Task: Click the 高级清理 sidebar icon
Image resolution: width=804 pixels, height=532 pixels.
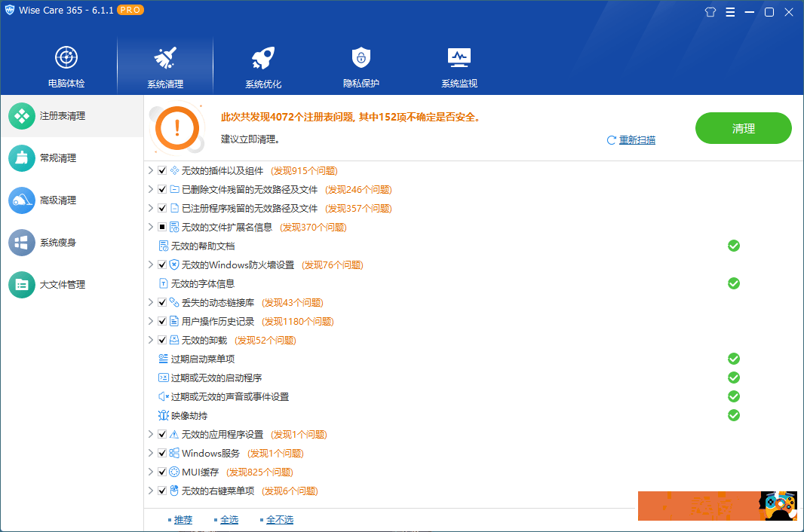Action: (22, 200)
